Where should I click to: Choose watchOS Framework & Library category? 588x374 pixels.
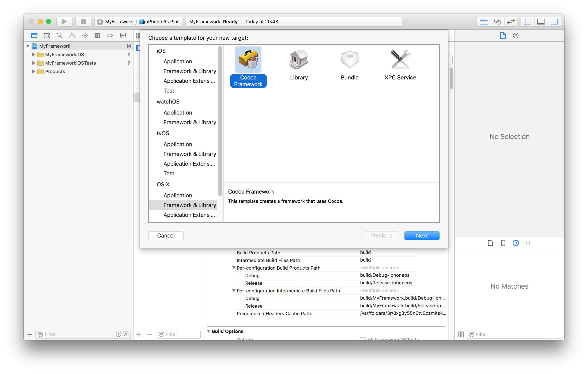tap(189, 122)
